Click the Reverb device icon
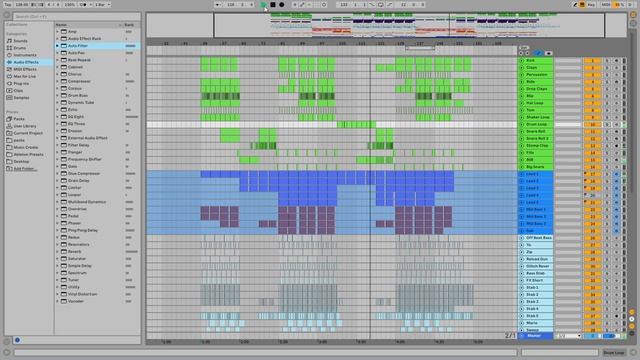640x360 pixels. (x=64, y=251)
